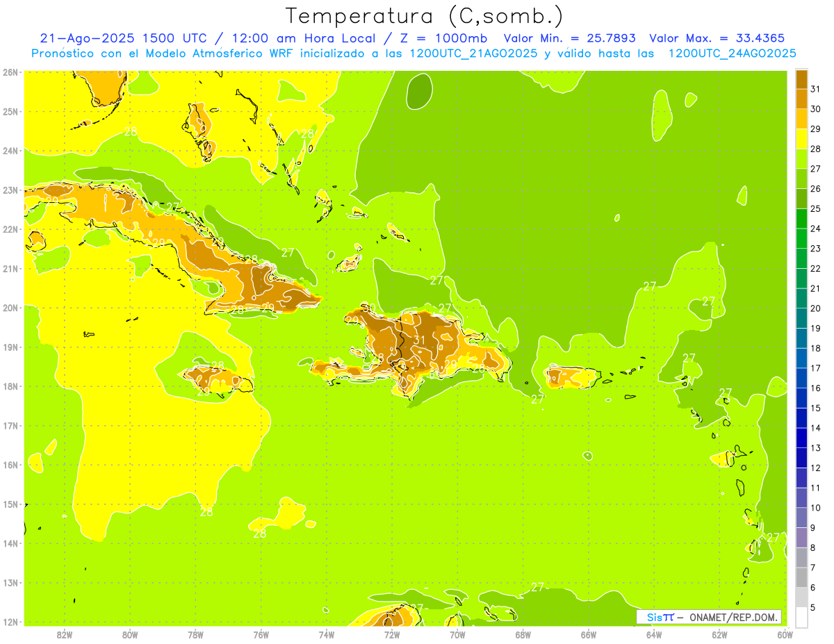Image resolution: width=834 pixels, height=644 pixels.
Task: Pick the lime legend swatch between 27 and 28
Action: pos(801,159)
